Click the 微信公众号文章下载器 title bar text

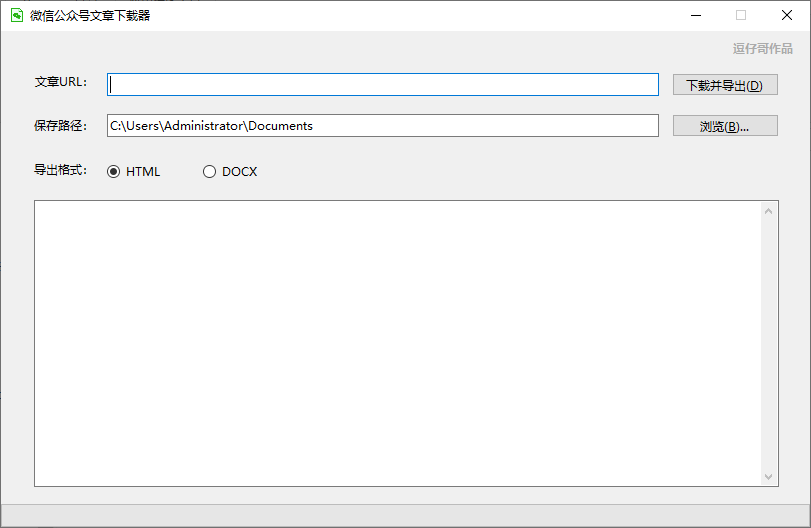(x=90, y=15)
